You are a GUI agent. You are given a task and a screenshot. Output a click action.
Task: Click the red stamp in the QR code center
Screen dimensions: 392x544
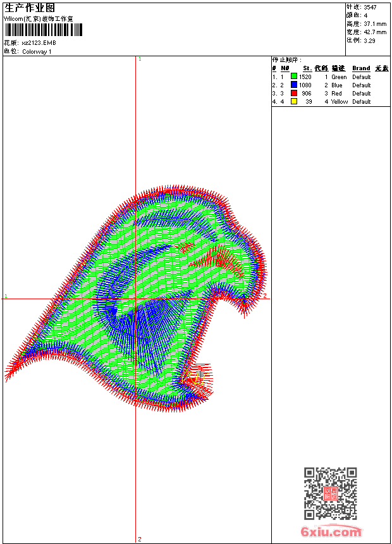pyautogui.click(x=330, y=493)
